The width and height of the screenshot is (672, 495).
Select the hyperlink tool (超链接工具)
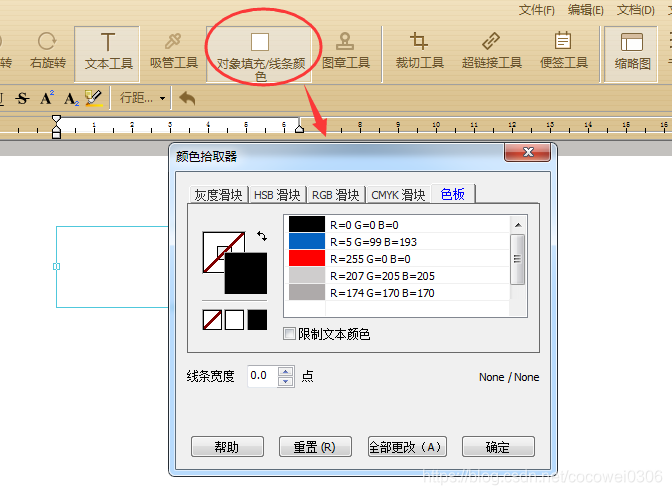click(492, 51)
